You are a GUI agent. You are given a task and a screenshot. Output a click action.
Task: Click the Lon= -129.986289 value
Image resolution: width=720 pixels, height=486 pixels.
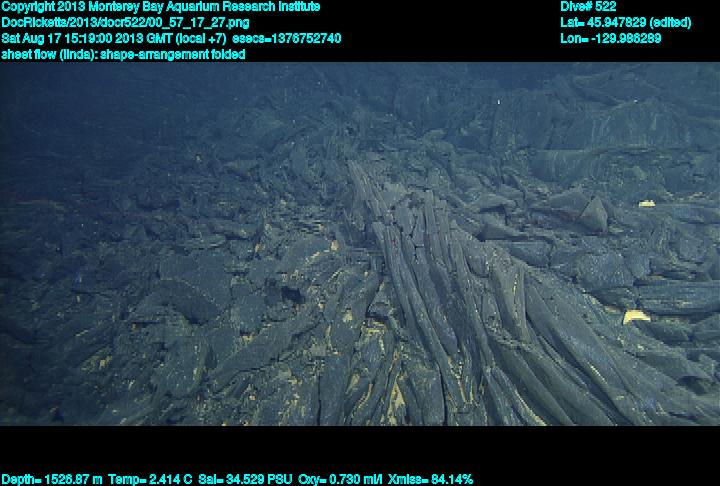tap(611, 38)
